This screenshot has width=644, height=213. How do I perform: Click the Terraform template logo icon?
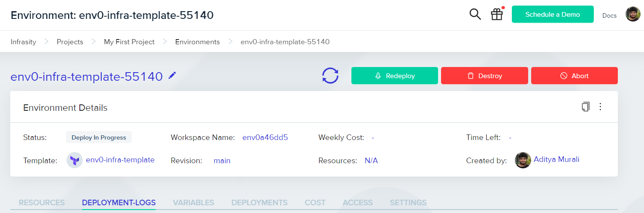tap(75, 160)
